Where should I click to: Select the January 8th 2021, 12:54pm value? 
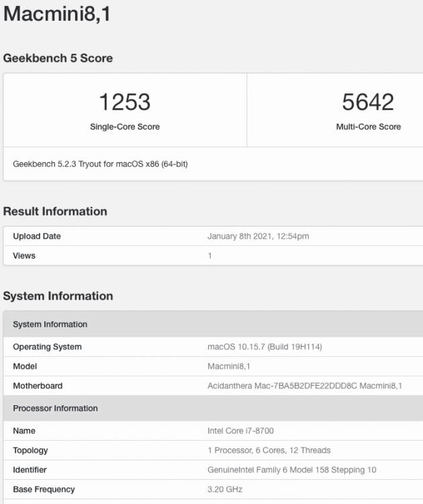coord(258,237)
